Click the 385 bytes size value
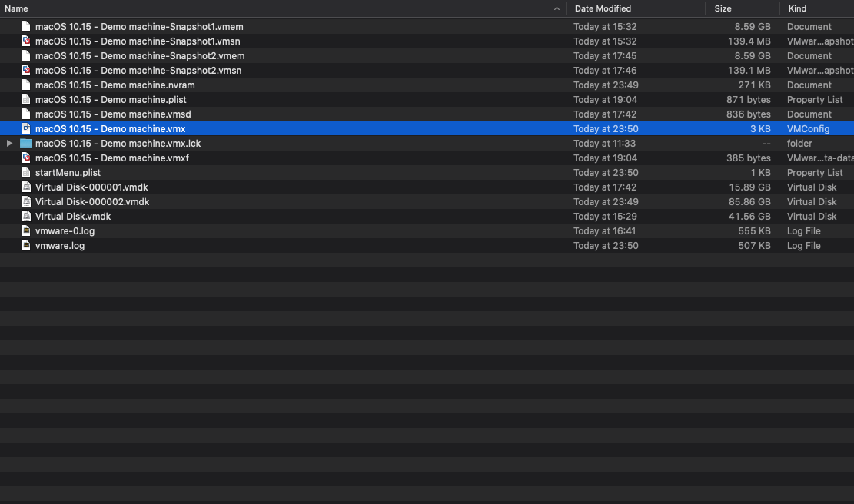 click(x=749, y=157)
